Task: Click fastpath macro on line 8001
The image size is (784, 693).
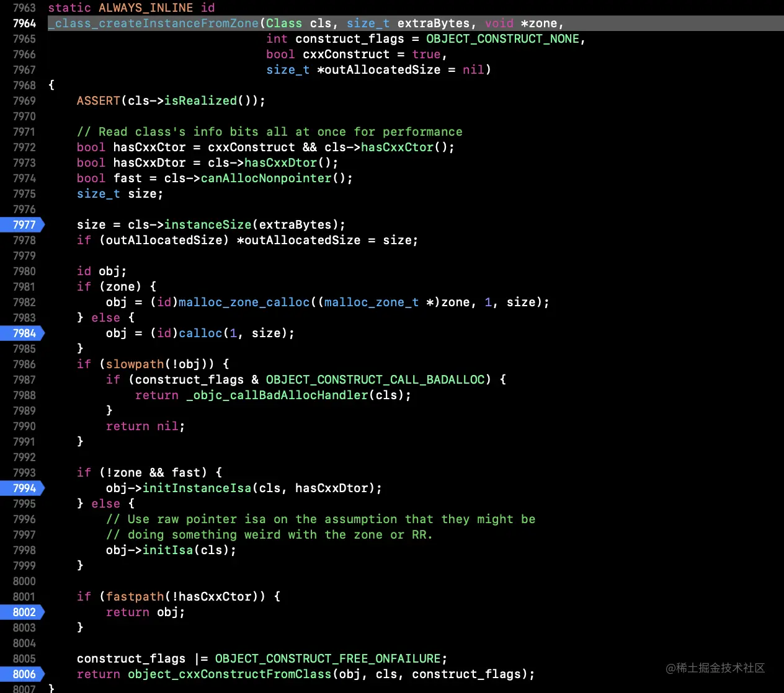Action: point(135,596)
